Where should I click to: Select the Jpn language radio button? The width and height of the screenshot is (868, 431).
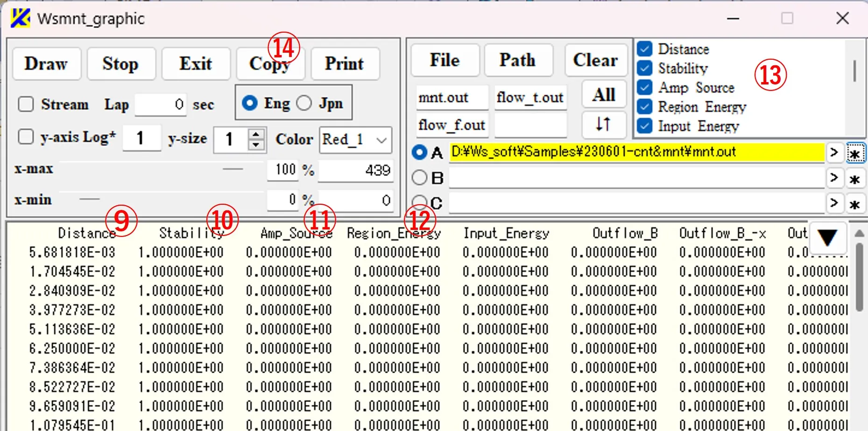point(304,103)
